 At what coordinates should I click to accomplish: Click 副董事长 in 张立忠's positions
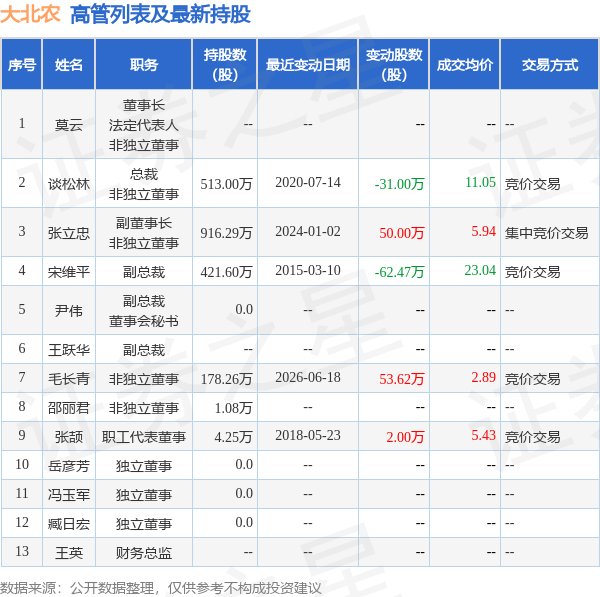point(144,223)
